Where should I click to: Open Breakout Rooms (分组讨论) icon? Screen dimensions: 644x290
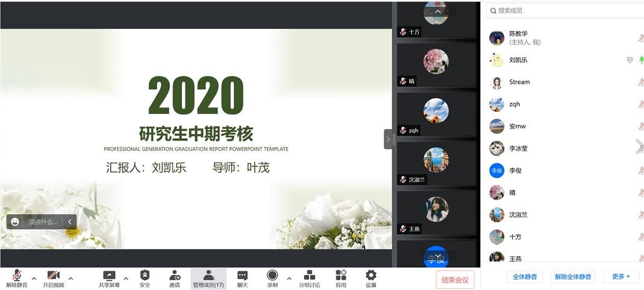310,276
